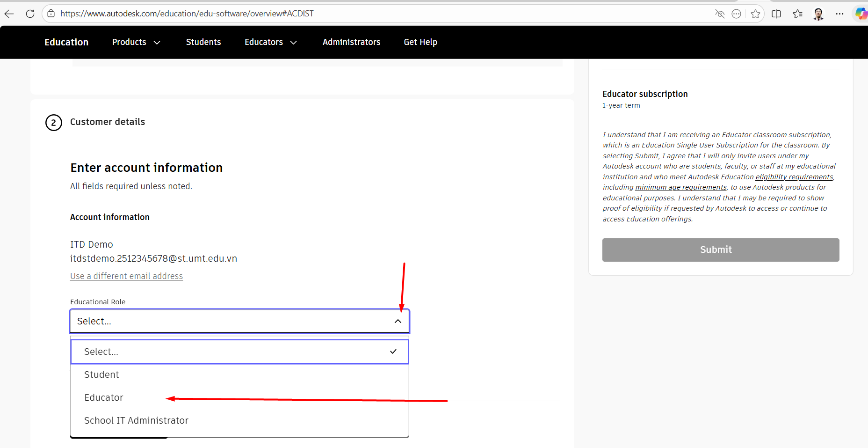The image size is (868, 448).
Task: Click the browser address bar
Action: tap(374, 14)
